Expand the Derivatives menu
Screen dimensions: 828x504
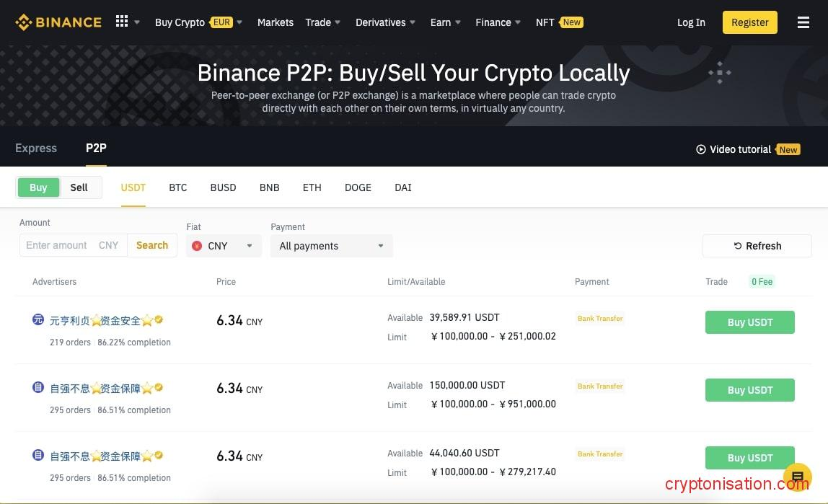(x=385, y=22)
